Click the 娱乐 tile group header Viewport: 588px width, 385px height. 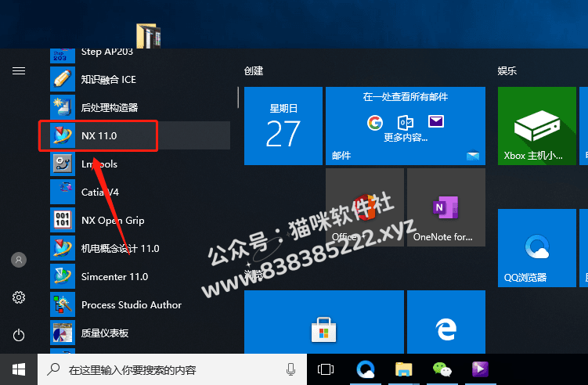click(507, 71)
